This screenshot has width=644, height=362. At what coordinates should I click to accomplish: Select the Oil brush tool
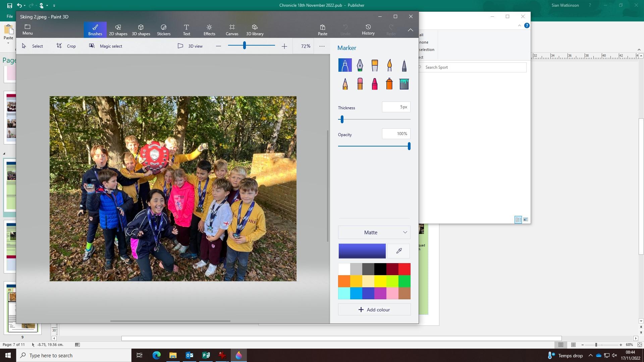click(x=375, y=65)
